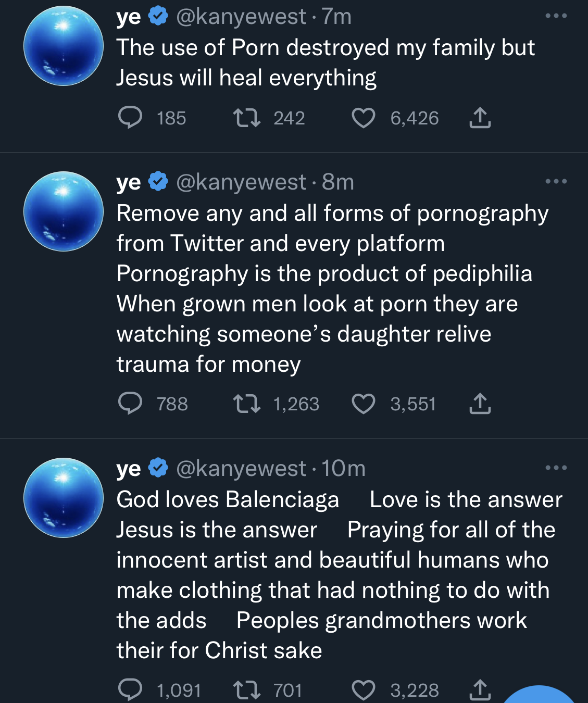Open more options on the 8m tweet
This screenshot has width=588, height=703.
pyautogui.click(x=556, y=182)
